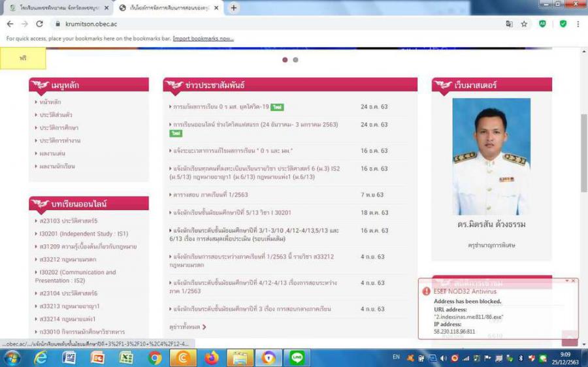This screenshot has width=588, height=367.
Task: Open new tab with plus button
Action: coord(233,8)
